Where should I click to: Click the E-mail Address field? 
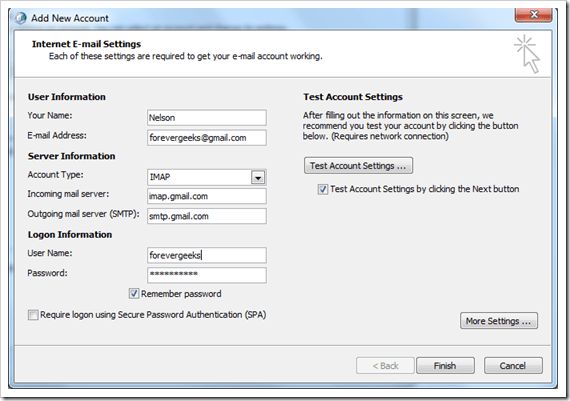[x=207, y=138]
